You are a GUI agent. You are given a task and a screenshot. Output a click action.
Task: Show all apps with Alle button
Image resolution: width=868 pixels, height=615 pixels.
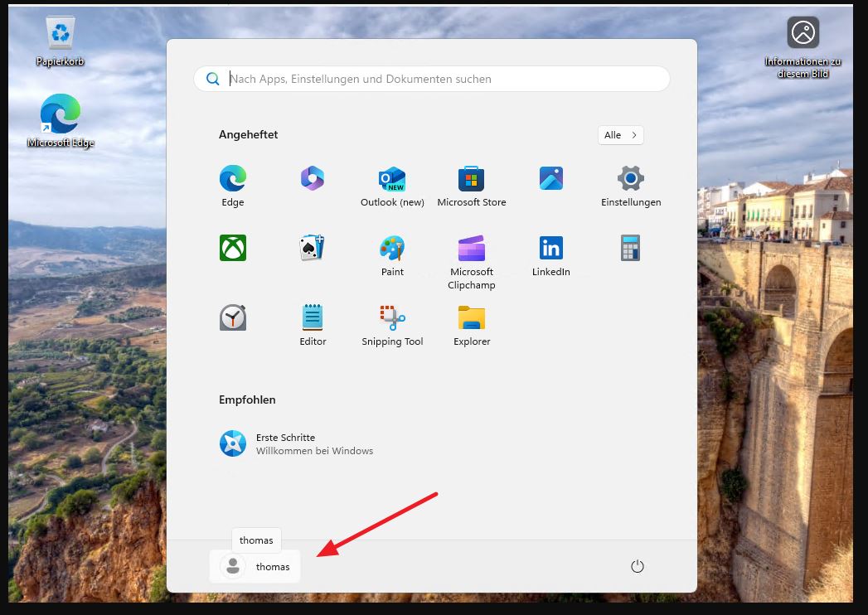[x=621, y=135]
